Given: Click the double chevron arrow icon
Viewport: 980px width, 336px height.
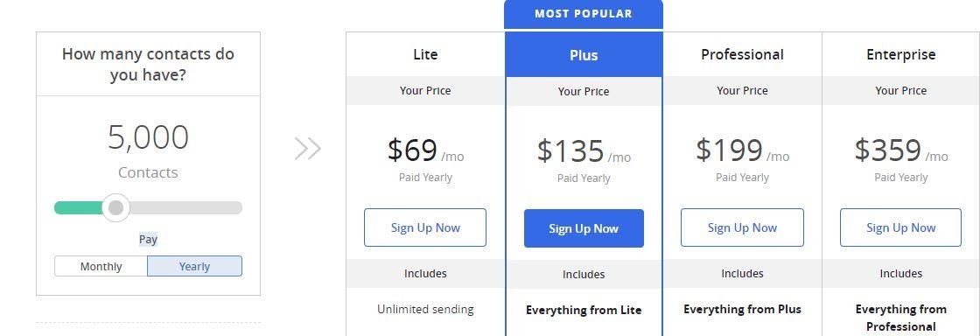Looking at the screenshot, I should click(x=307, y=149).
